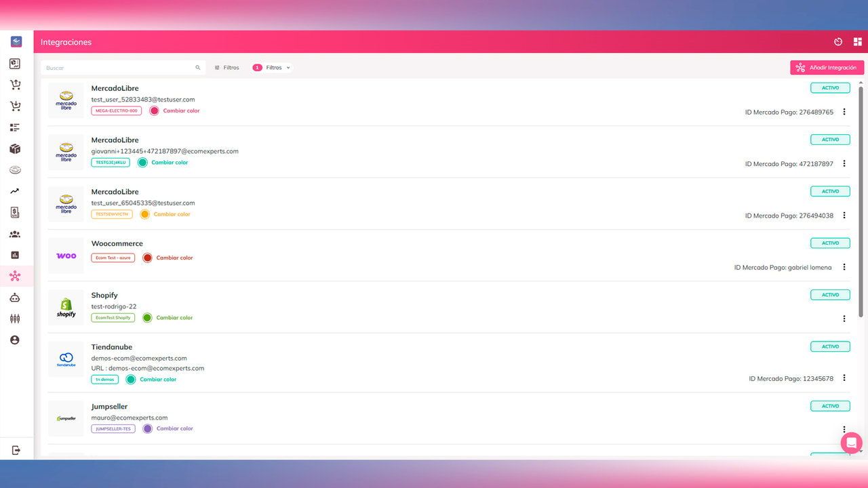The width and height of the screenshot is (868, 488).
Task: Click the JUMPSELLER-TES tag
Action: (x=113, y=428)
